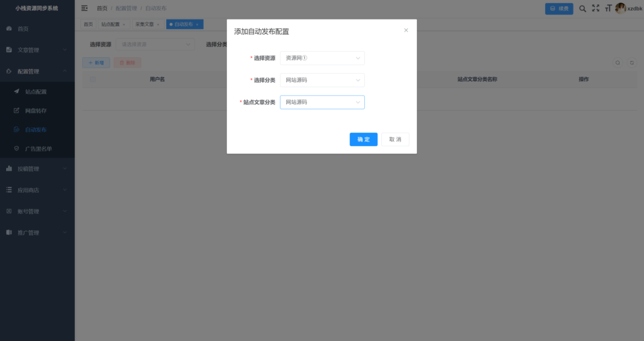Click the 续费 button in header
This screenshot has width=644, height=341.
point(559,9)
